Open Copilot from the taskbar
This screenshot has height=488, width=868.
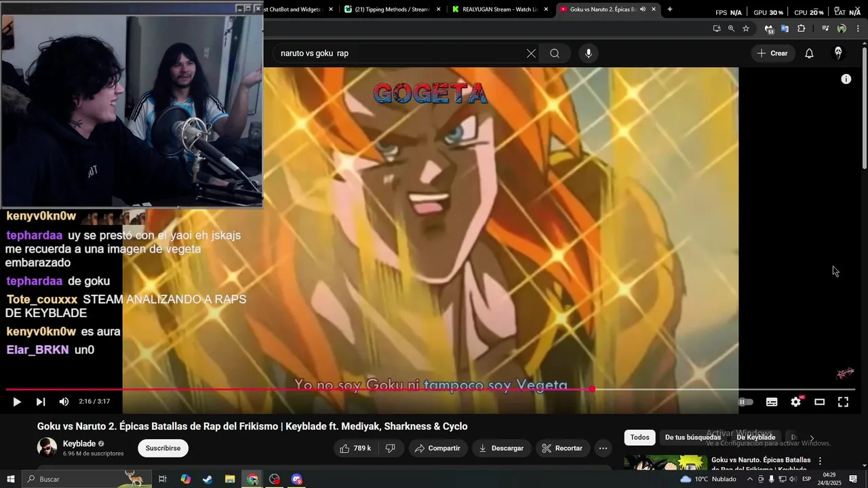click(x=185, y=479)
